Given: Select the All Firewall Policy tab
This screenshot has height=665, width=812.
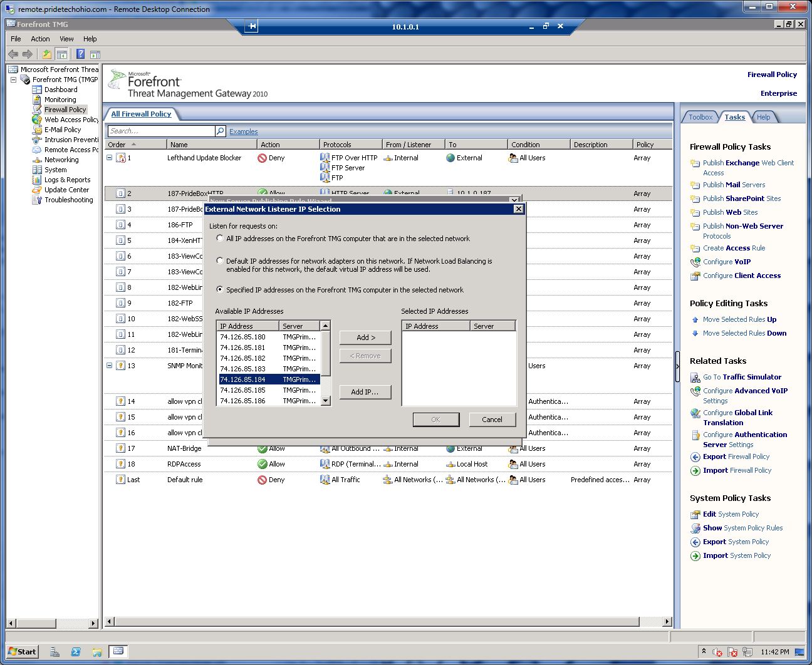Looking at the screenshot, I should [141, 114].
